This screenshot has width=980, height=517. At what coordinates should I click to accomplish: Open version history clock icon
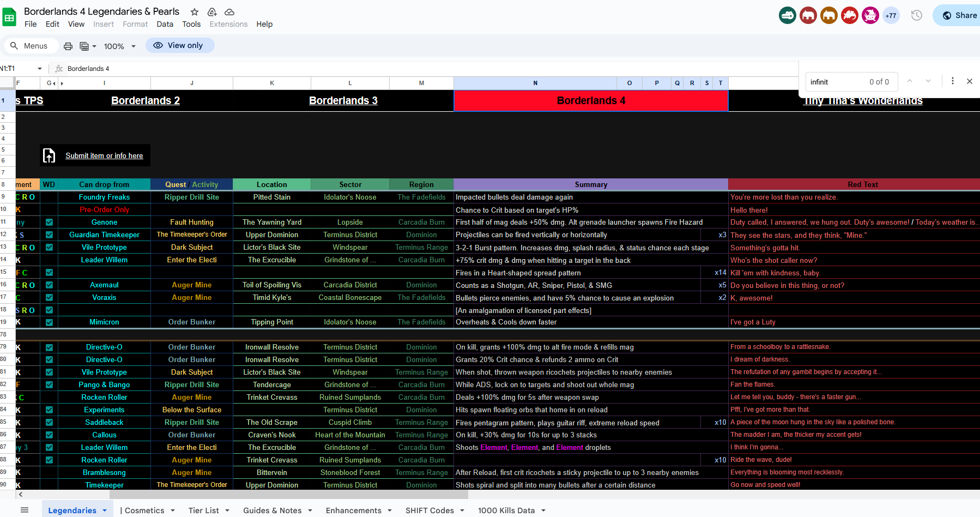click(x=917, y=15)
